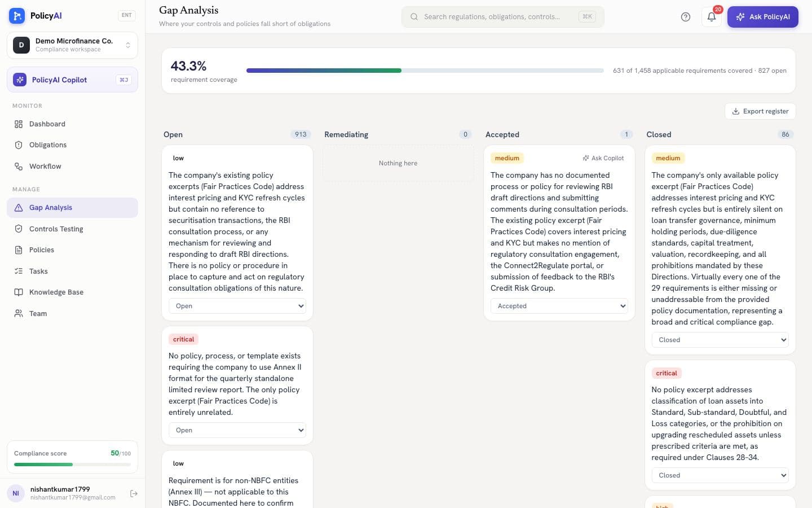Viewport: 812px width, 508px height.
Task: Click the search magnifier icon
Action: 414,17
